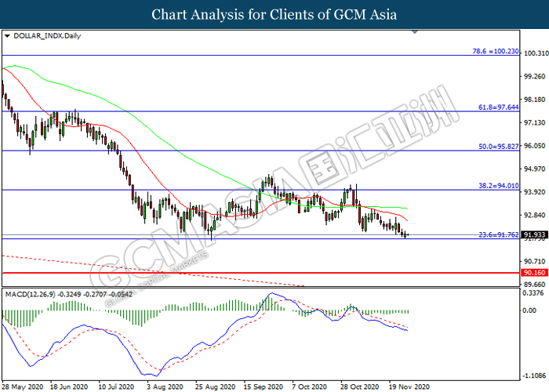
Task: Click the red horizontal support line at 90.160
Action: pyautogui.click(x=261, y=273)
